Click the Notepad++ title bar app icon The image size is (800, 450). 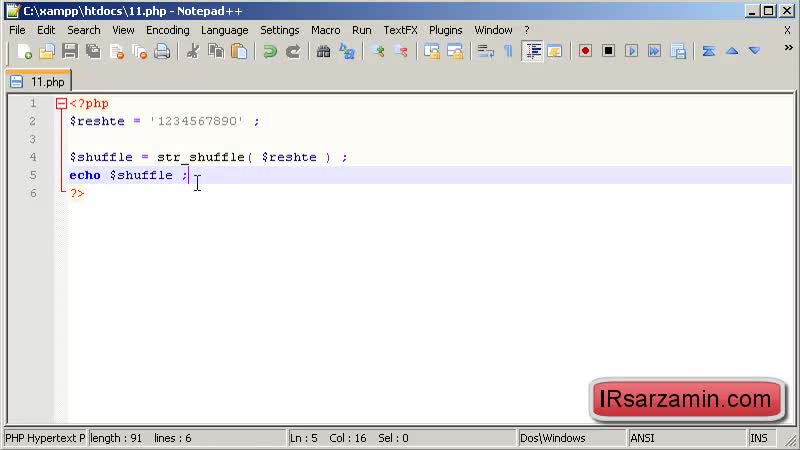pos(13,11)
